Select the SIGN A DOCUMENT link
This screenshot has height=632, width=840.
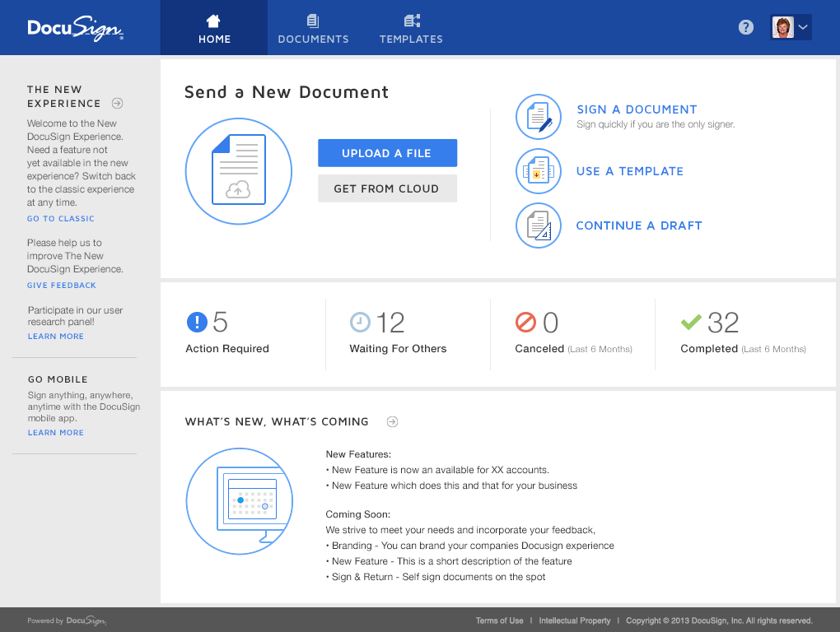point(637,109)
